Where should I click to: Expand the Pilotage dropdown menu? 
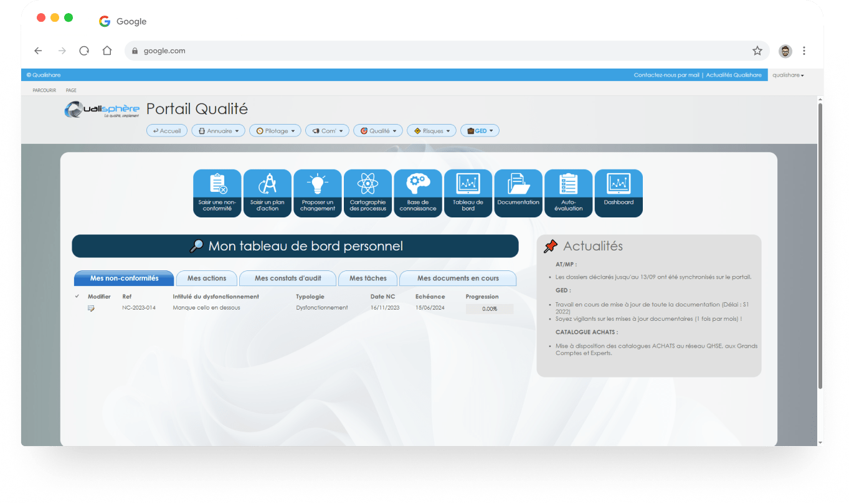pos(275,130)
